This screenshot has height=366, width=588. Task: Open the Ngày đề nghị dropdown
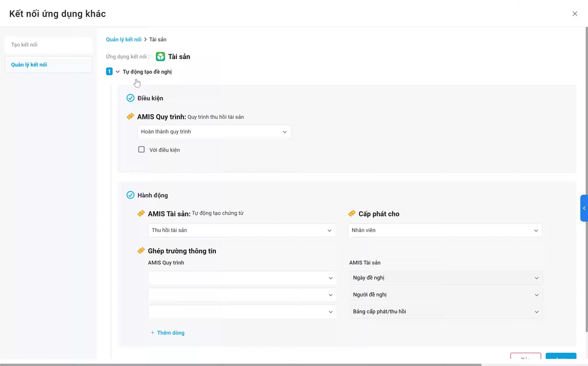[446, 278]
